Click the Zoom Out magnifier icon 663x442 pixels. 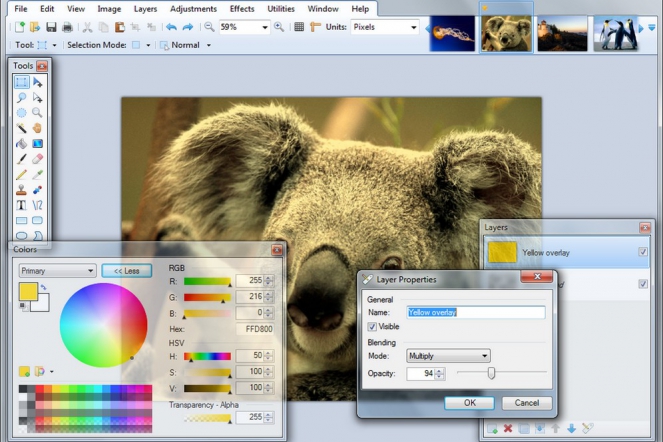click(x=209, y=27)
